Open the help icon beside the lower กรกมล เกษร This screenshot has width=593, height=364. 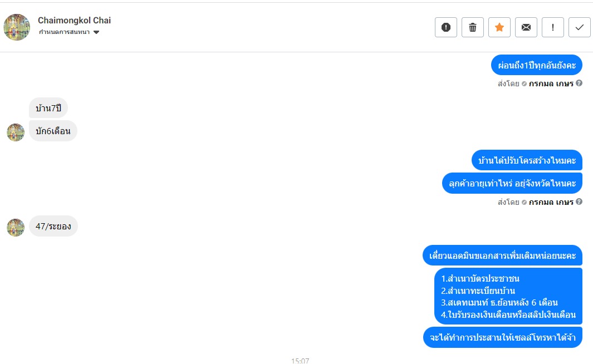(x=579, y=202)
